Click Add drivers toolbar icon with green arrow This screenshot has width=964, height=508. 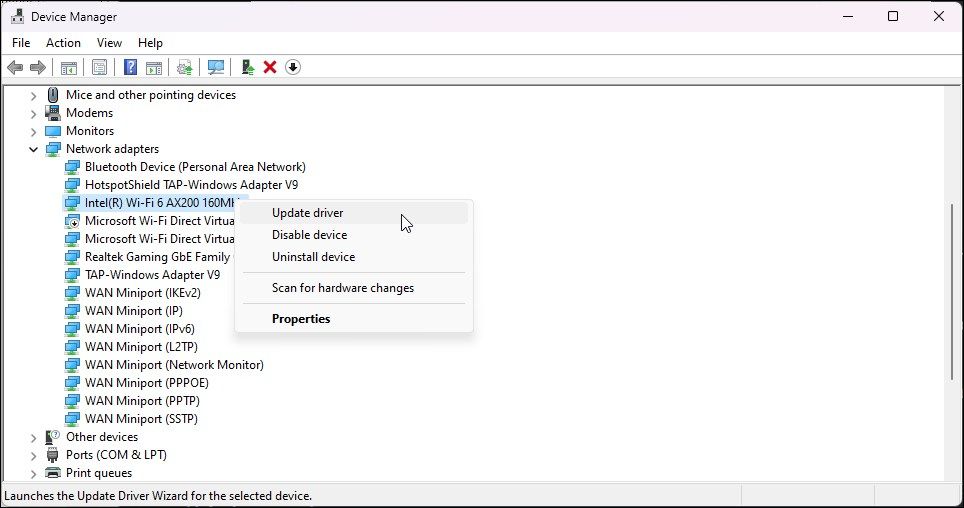248,67
